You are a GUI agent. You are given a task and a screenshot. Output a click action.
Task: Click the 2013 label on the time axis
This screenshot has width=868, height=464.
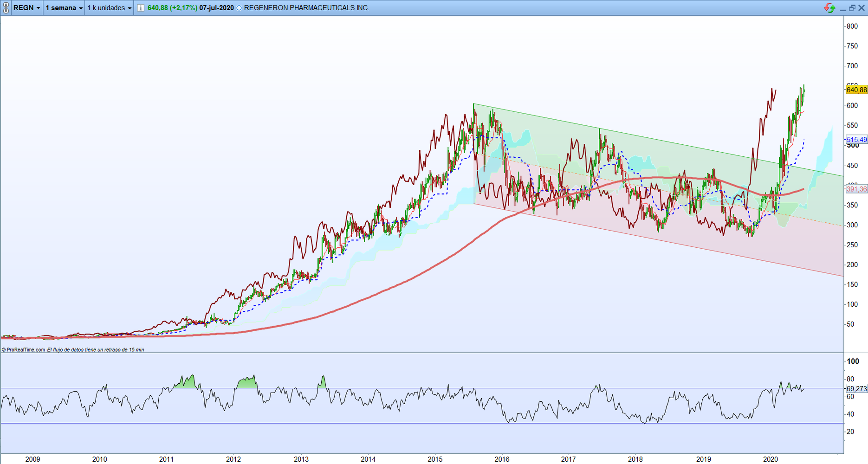point(301,459)
